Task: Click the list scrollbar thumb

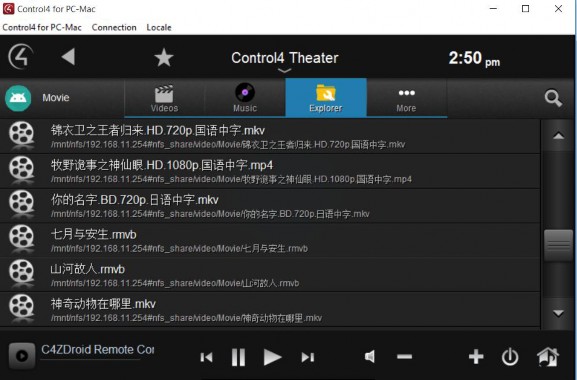Action: pyautogui.click(x=559, y=245)
